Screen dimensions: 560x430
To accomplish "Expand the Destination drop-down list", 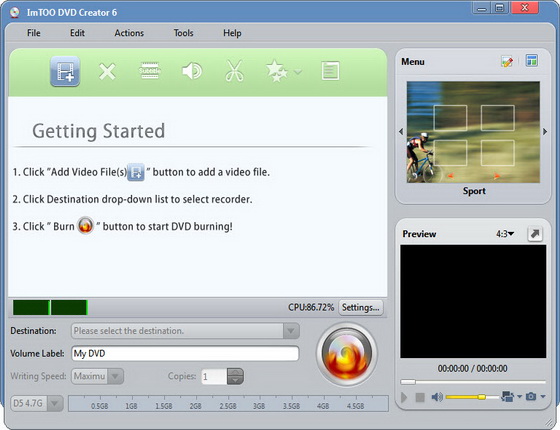I will pos(291,331).
